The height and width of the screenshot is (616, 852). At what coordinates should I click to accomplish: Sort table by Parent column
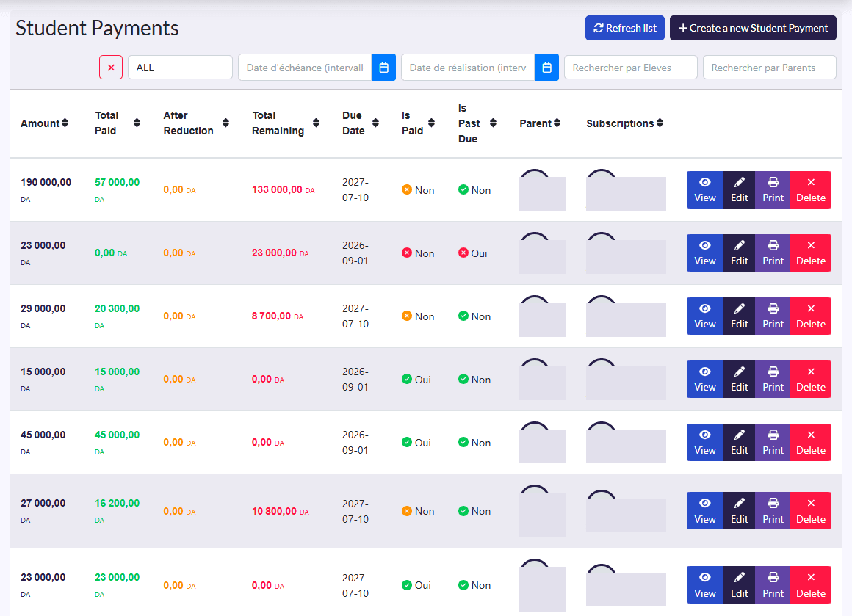[540, 123]
